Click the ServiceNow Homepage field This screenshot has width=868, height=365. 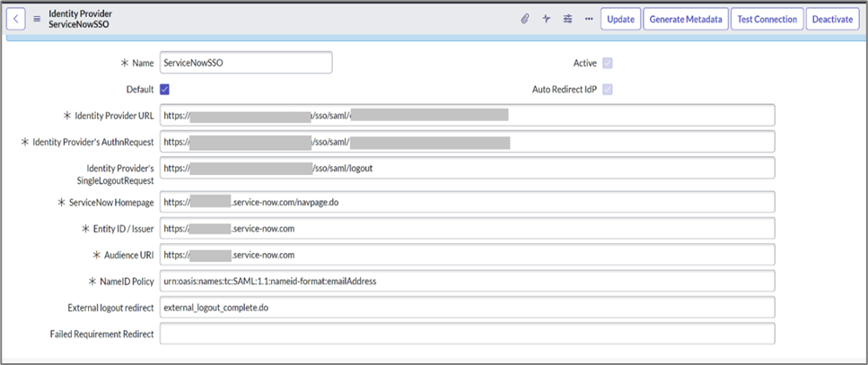466,203
